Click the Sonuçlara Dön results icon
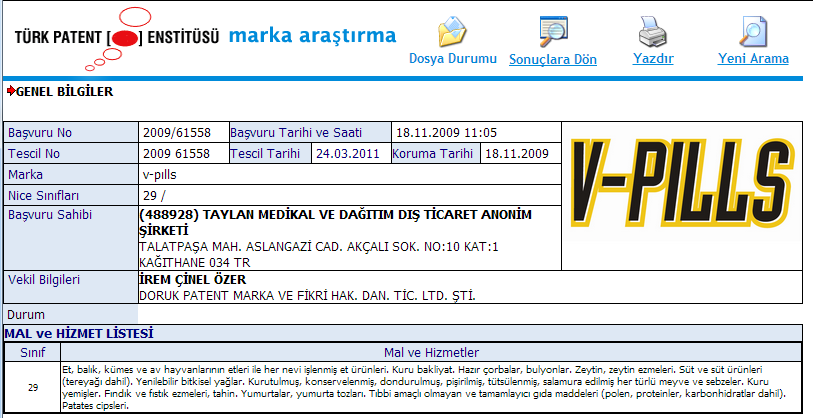This screenshot has width=813, height=418. (x=553, y=31)
